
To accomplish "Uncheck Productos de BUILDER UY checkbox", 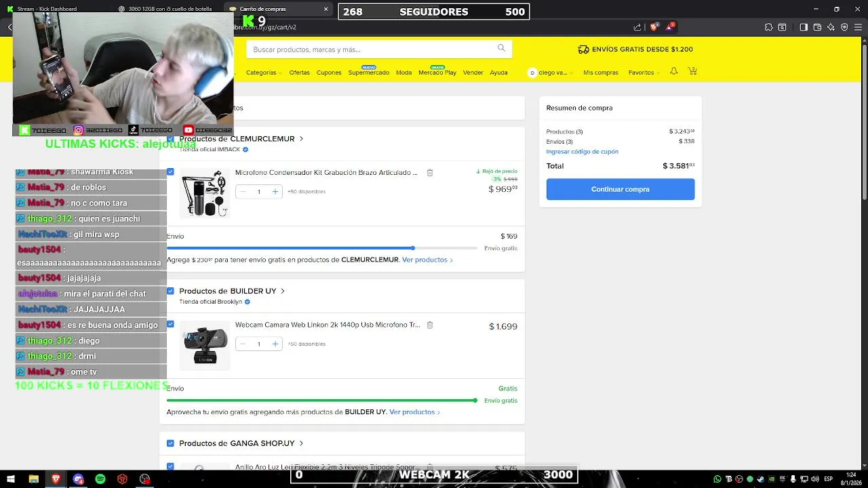I will (x=170, y=291).
